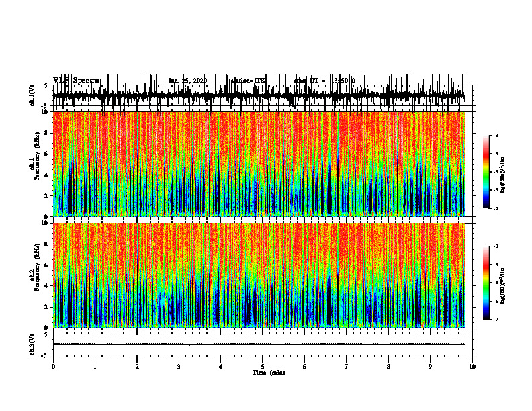Click the 'start UT = 13:50:0' text
This screenshot has width=532, height=411.
click(x=324, y=81)
